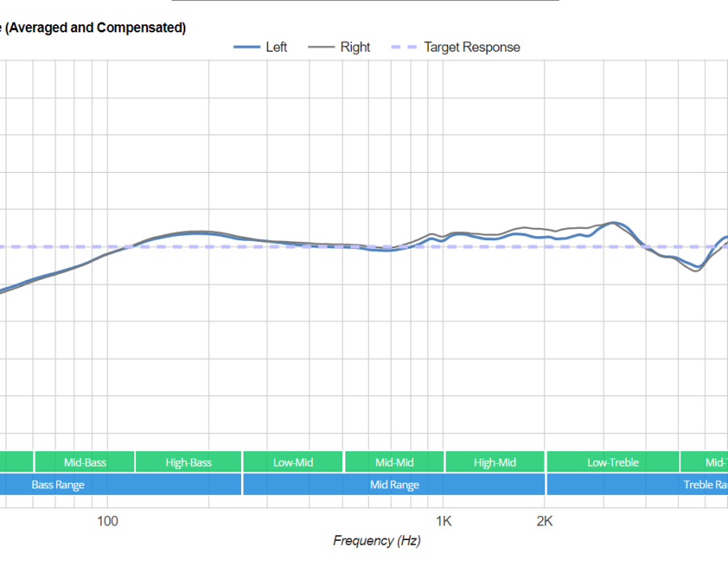728x566 pixels.
Task: Select the High-Mid band label
Action: coord(495,462)
